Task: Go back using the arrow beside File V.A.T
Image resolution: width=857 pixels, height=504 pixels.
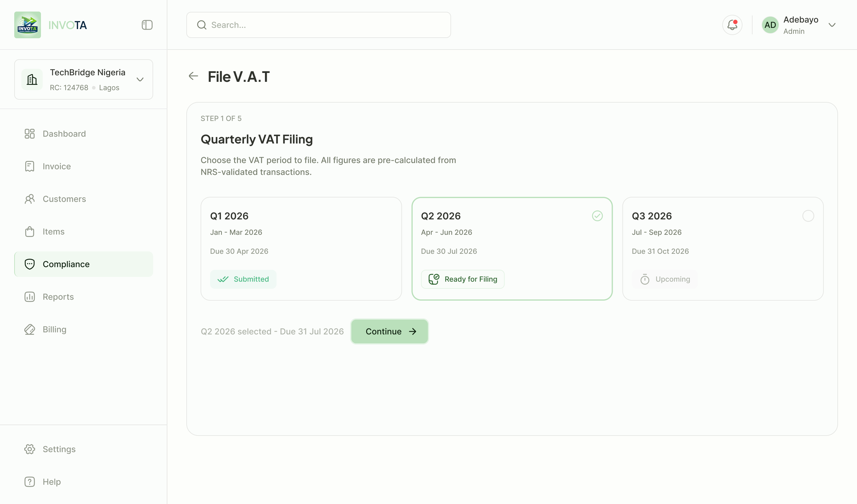Action: pyautogui.click(x=193, y=76)
